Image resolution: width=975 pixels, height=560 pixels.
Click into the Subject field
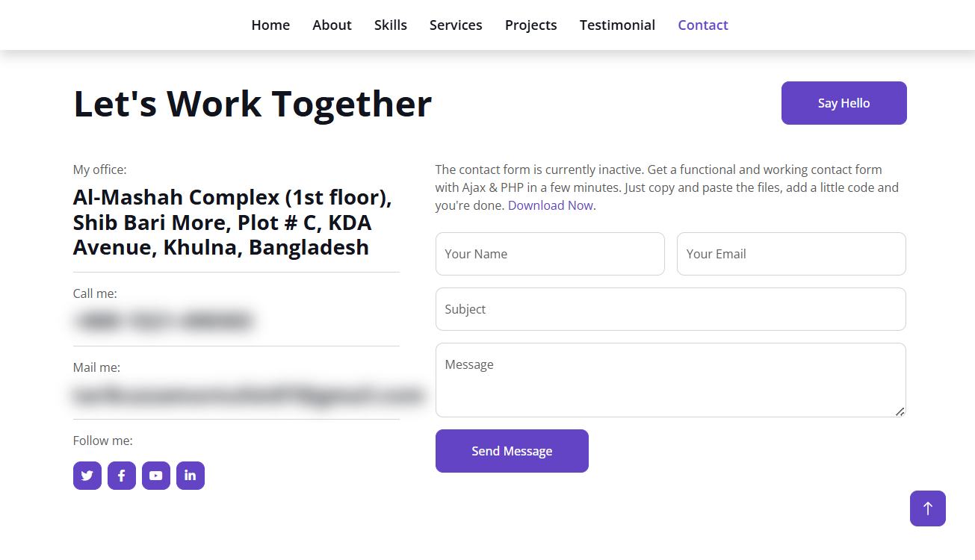(x=671, y=309)
